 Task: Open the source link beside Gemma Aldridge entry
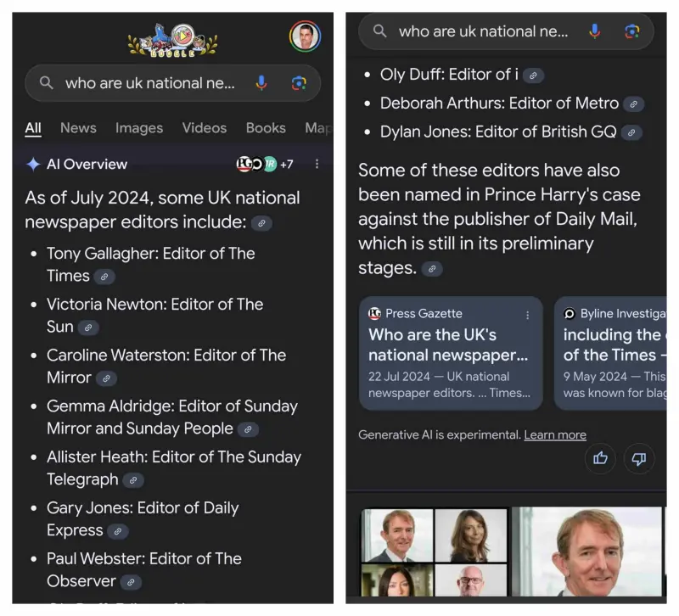pyautogui.click(x=248, y=429)
